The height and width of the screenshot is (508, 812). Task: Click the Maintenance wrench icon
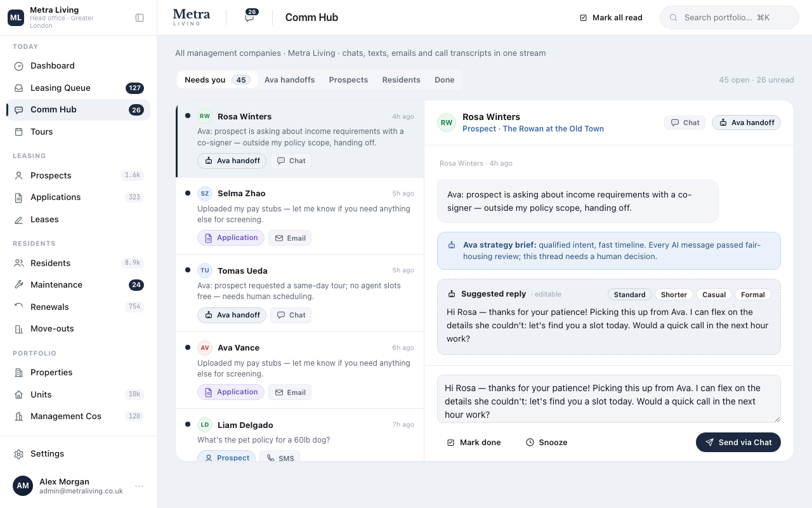click(19, 285)
